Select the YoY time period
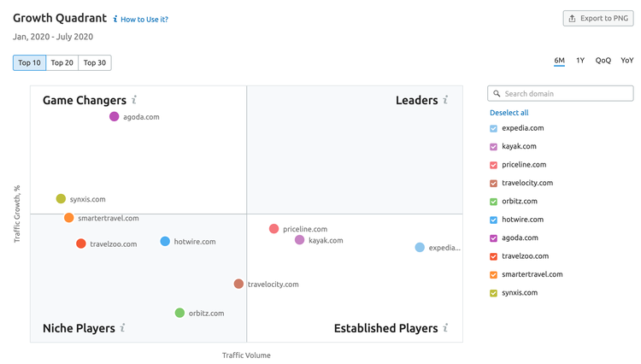 coord(627,61)
